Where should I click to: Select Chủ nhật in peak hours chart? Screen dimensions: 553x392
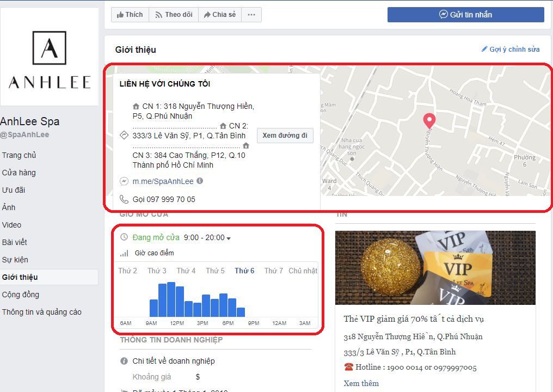(x=303, y=271)
